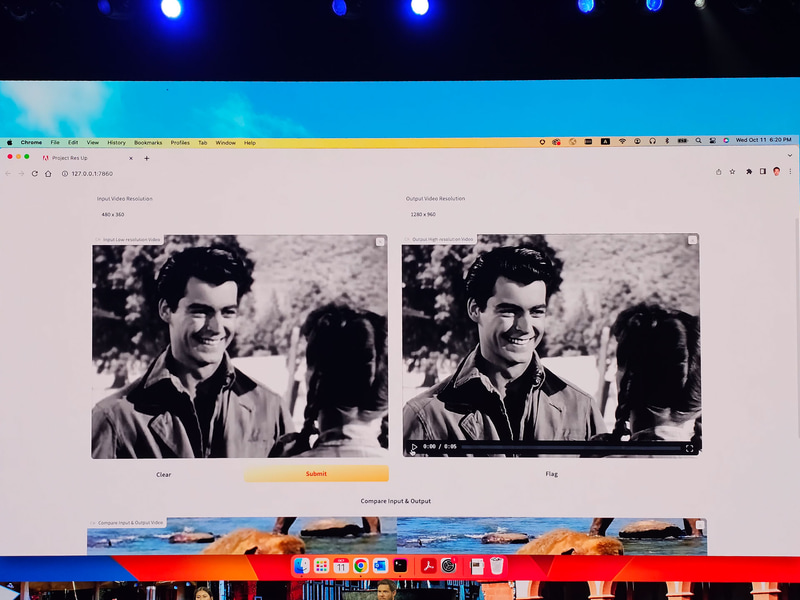Open Outlook from the dock
Image resolution: width=800 pixels, height=600 pixels.
(381, 565)
